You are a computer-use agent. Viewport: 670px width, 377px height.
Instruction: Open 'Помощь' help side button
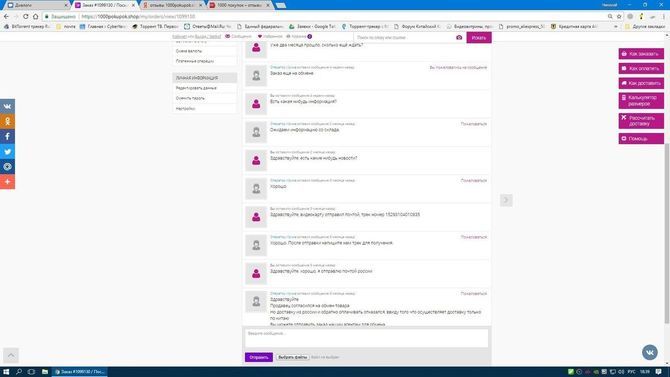[641, 138]
